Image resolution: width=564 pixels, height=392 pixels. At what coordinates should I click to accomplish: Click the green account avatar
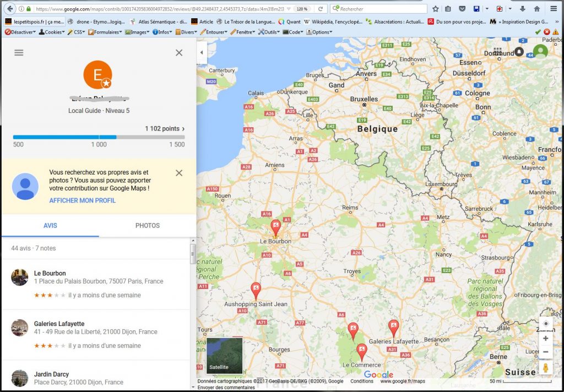tap(540, 52)
